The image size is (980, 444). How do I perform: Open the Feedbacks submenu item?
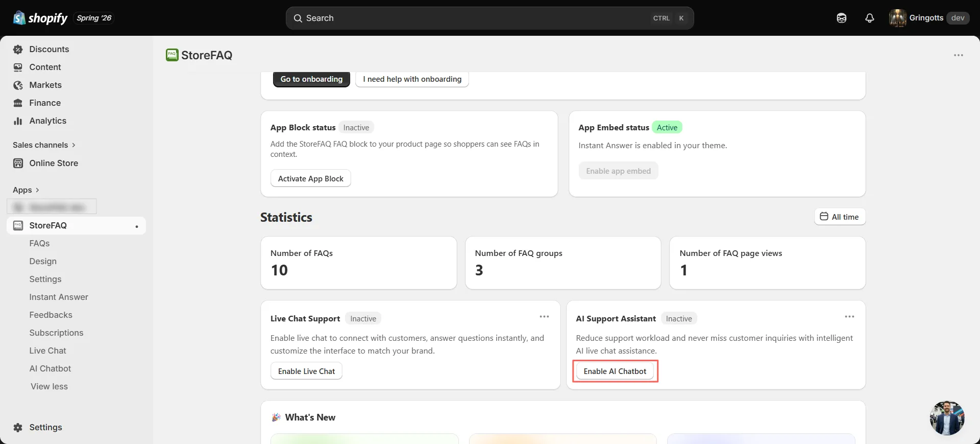pos(51,315)
